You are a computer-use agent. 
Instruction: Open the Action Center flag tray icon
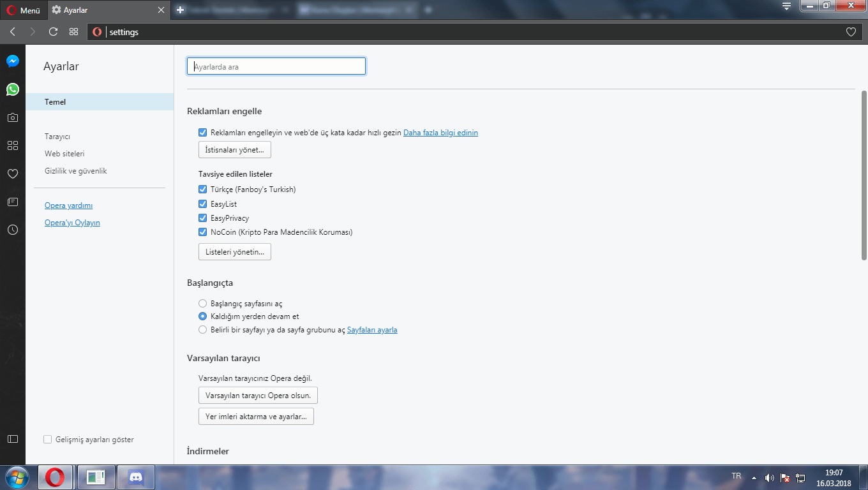(x=786, y=477)
